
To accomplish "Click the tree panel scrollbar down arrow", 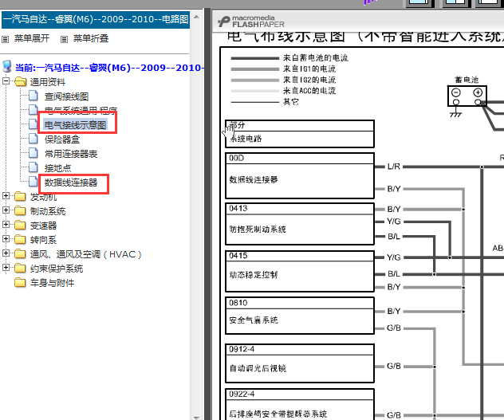I will point(197,417).
